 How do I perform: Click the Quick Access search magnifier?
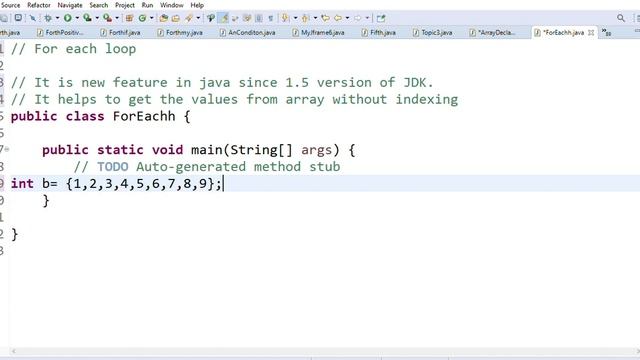621,18
